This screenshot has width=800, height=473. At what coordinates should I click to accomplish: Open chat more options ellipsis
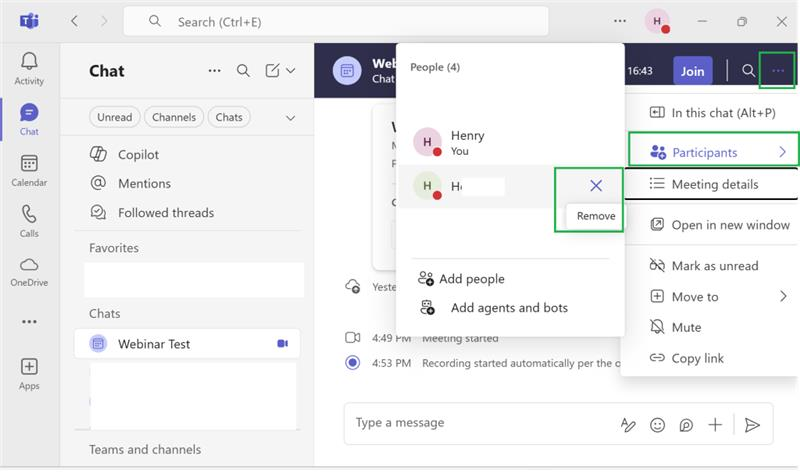coord(778,70)
